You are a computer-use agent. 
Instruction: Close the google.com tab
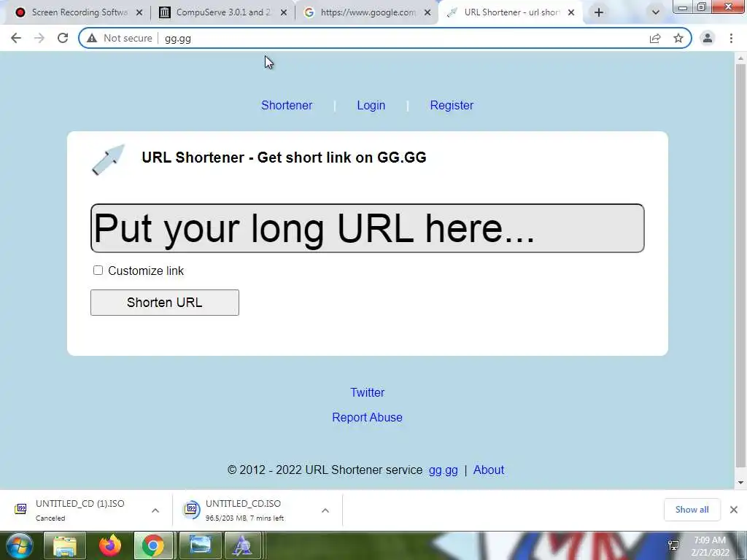427,12
